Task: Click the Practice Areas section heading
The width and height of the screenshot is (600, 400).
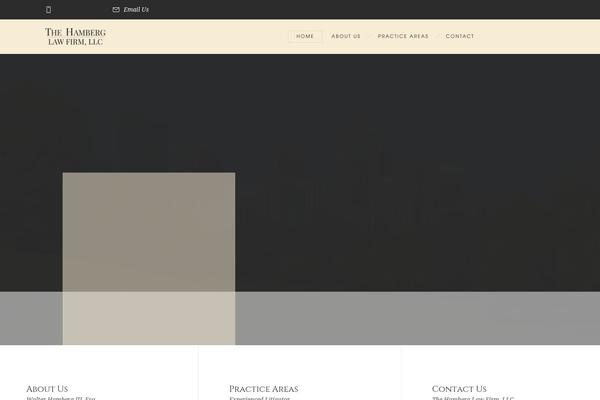Action: click(264, 389)
